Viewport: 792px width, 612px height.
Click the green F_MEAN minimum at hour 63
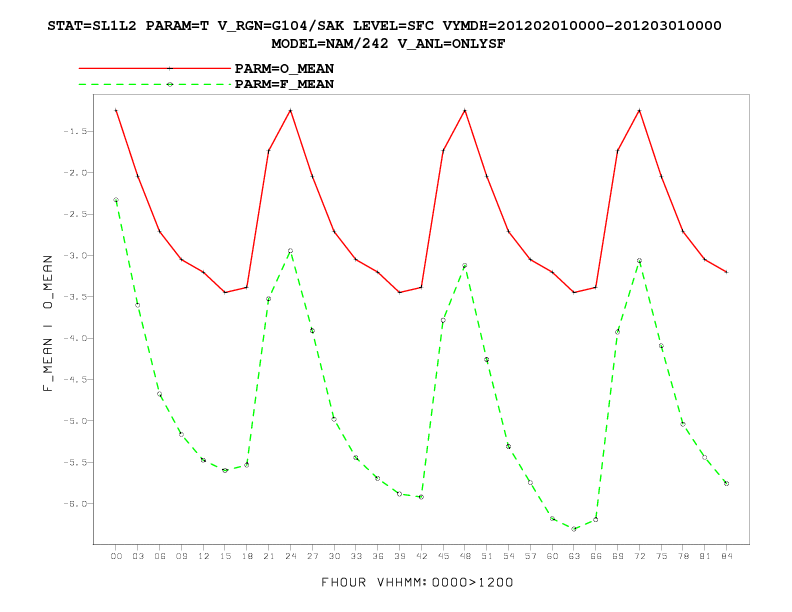coord(574,529)
